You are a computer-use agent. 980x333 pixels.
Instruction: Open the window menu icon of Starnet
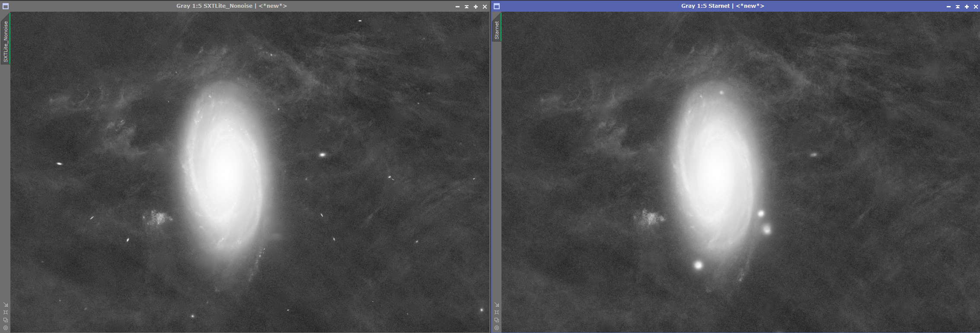(x=497, y=6)
